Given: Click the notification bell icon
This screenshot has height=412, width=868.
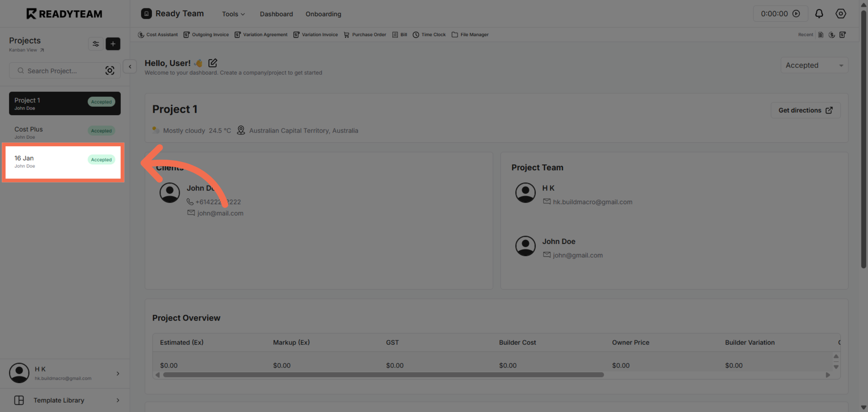Looking at the screenshot, I should pyautogui.click(x=819, y=14).
